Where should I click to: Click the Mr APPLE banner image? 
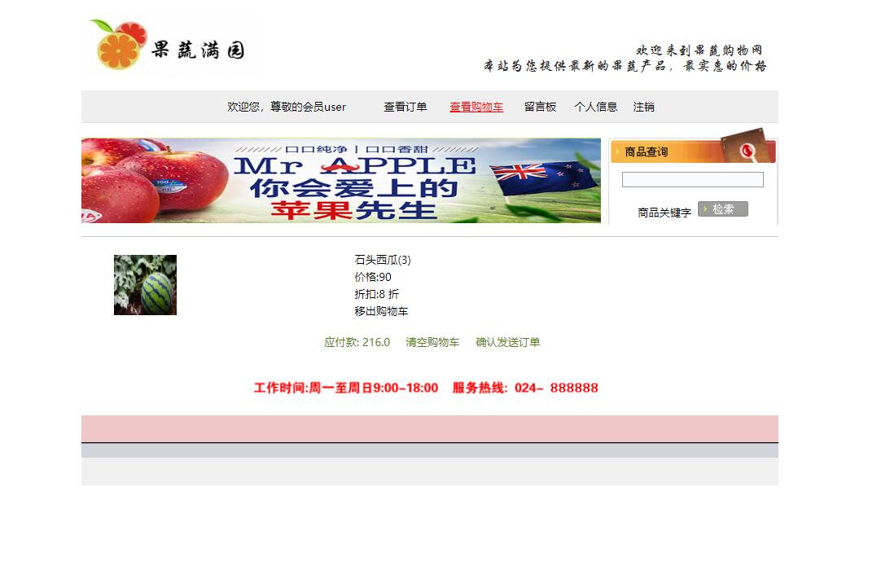(340, 180)
